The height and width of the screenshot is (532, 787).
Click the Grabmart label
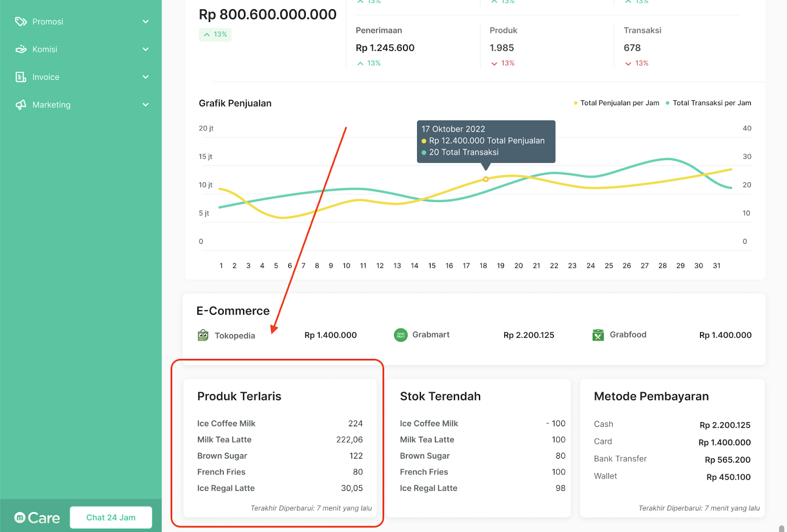tap(431, 334)
